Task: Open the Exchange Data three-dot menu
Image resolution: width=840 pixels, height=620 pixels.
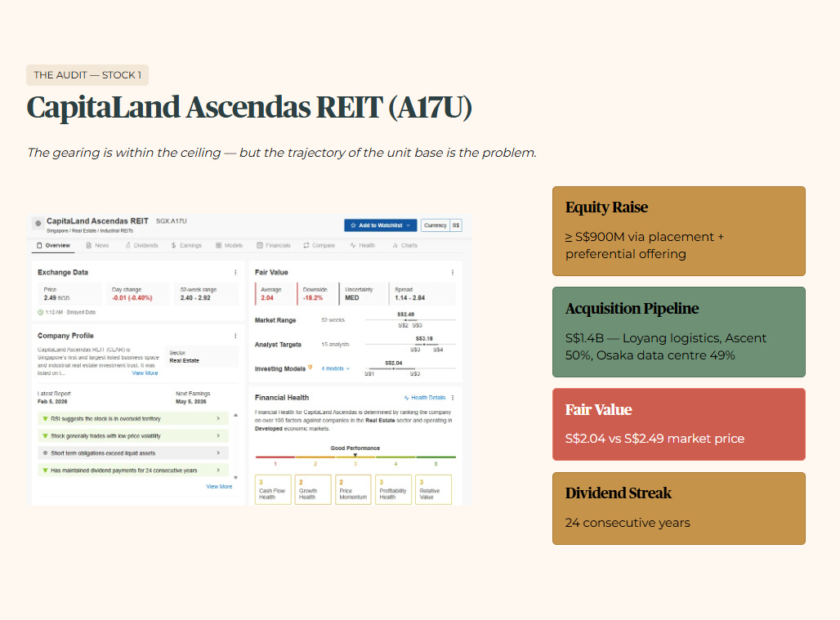Action: click(235, 273)
